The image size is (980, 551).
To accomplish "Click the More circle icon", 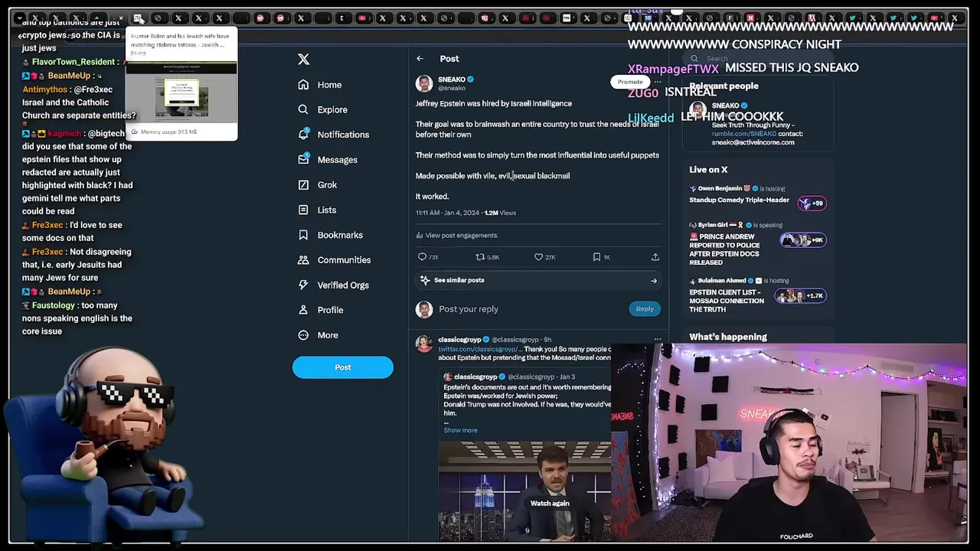I will point(303,335).
